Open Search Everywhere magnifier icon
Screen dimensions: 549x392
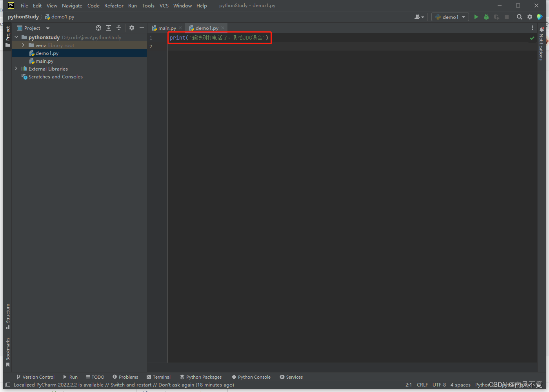[520, 17]
